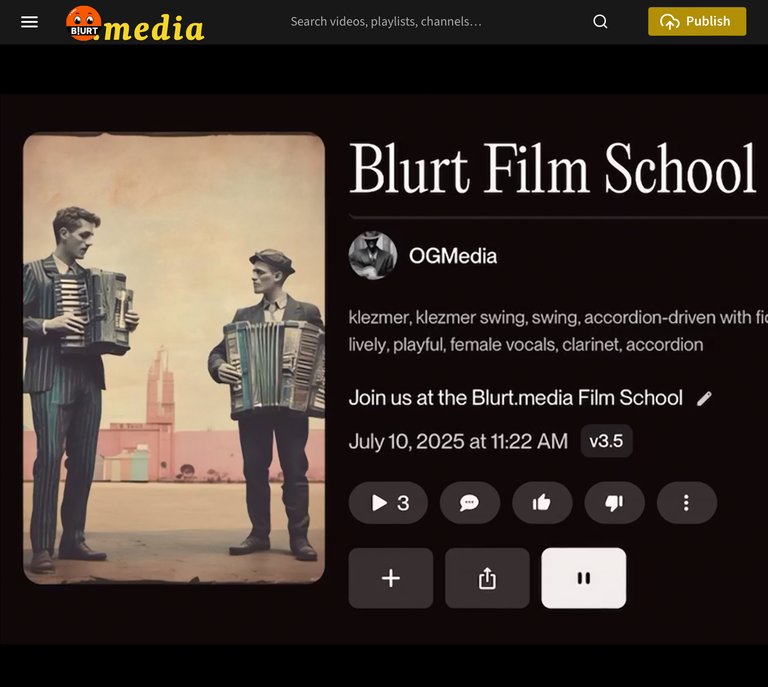Open OGMedia profile avatar
The height and width of the screenshot is (687, 768).
pyautogui.click(x=373, y=256)
